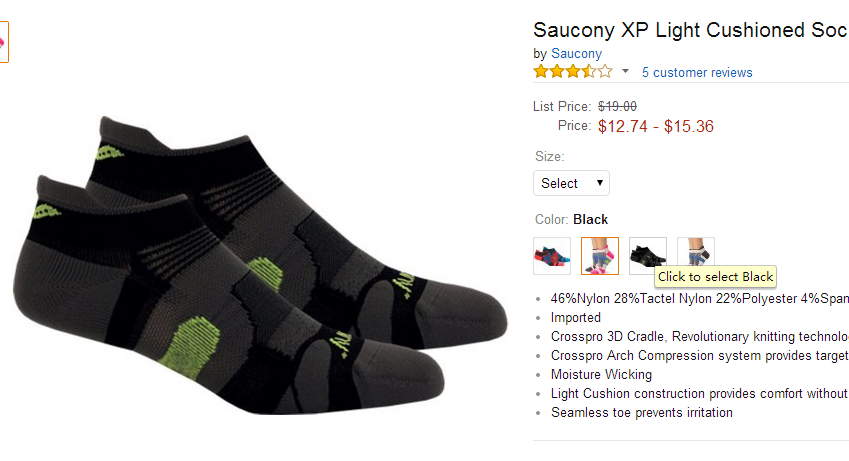Screen dimensions: 849x461
Task: Select the red and blue sock swatch
Action: coord(552,256)
